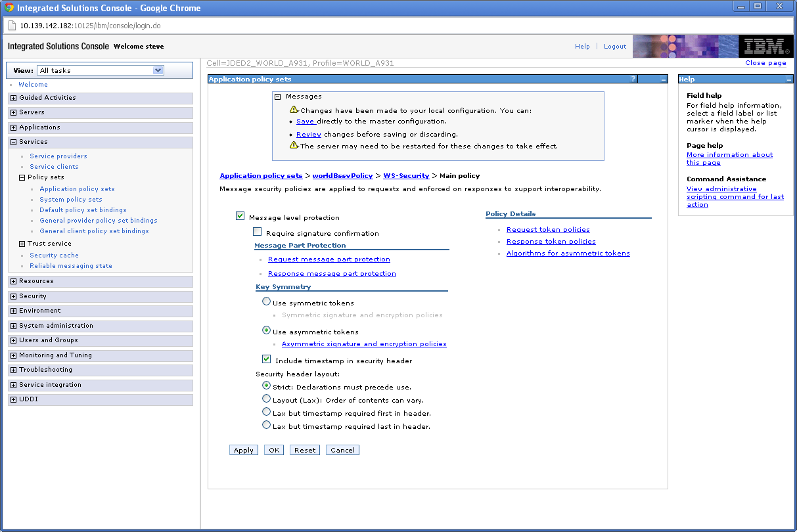Image resolution: width=797 pixels, height=532 pixels.
Task: Click Close page link
Action: coord(765,63)
